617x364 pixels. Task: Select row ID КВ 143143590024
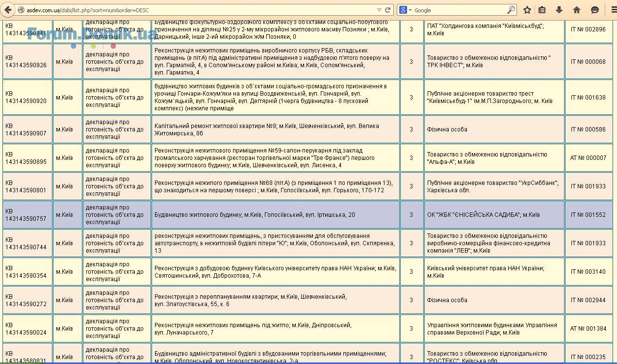pyautogui.click(x=27, y=329)
